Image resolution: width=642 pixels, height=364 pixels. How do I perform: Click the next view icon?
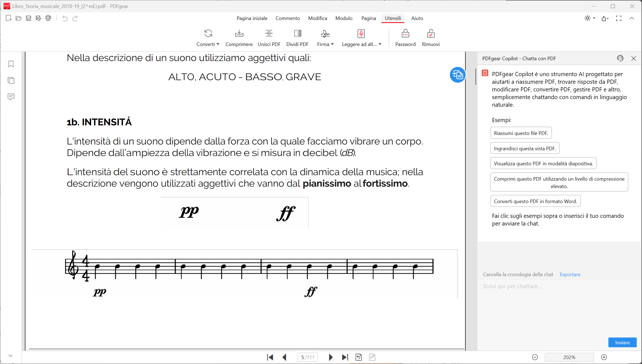click(x=372, y=357)
